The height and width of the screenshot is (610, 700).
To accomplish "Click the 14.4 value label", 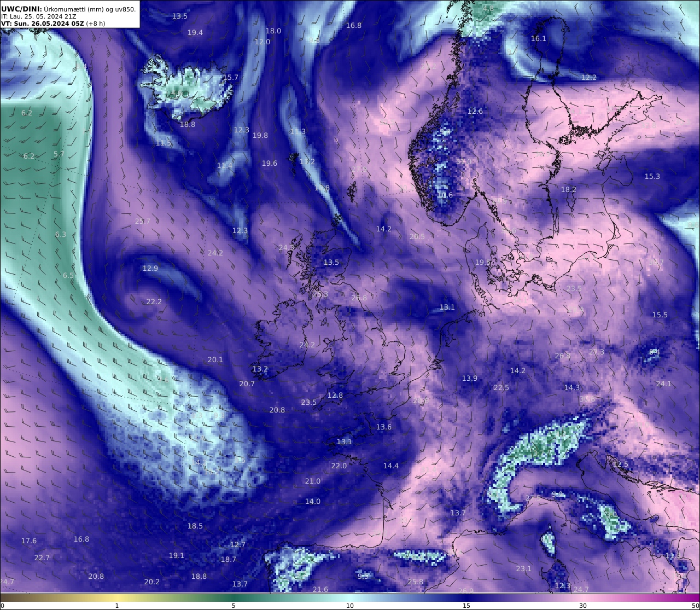I will coord(391,466).
